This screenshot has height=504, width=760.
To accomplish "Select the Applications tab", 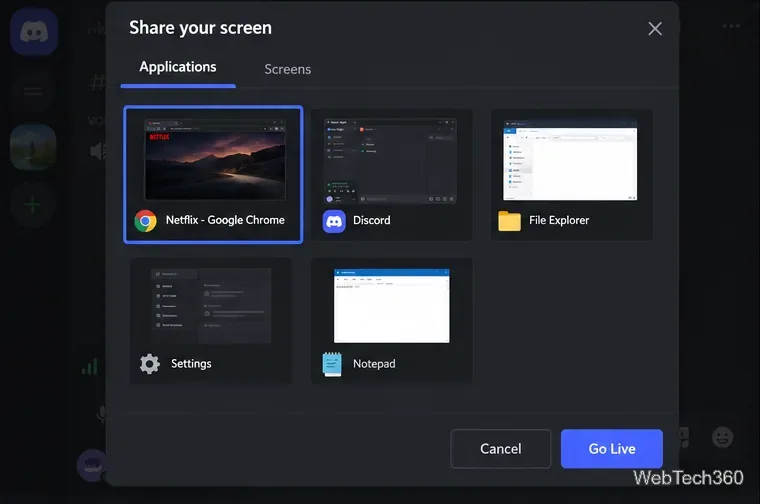I will tap(178, 67).
